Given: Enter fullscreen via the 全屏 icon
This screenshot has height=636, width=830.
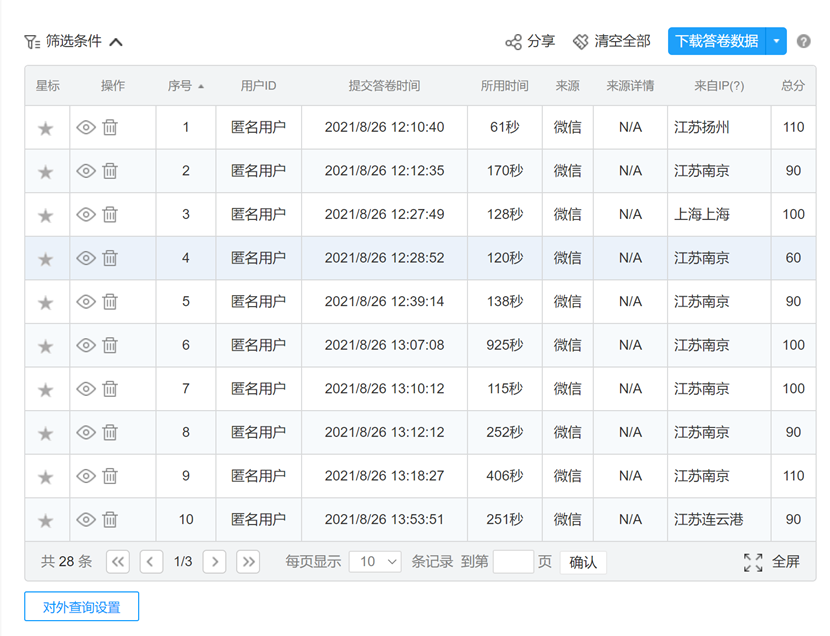Looking at the screenshot, I should click(753, 562).
